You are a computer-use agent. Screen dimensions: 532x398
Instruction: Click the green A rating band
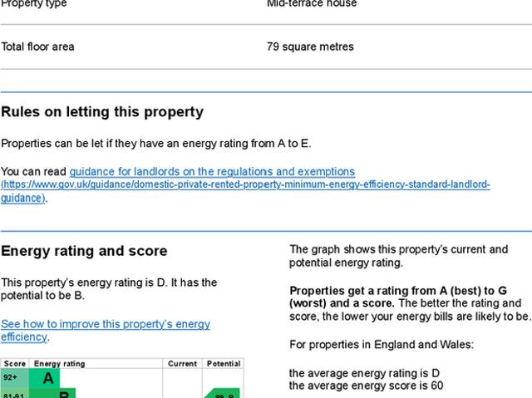47,378
